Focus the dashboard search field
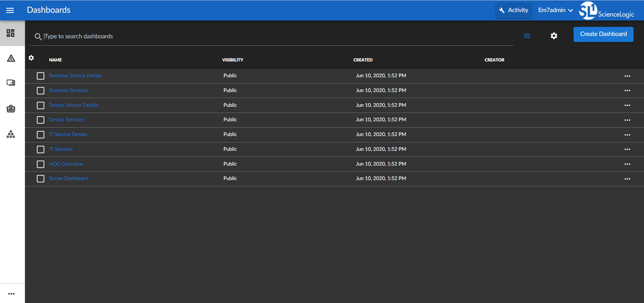This screenshot has width=644, height=303. (x=268, y=36)
